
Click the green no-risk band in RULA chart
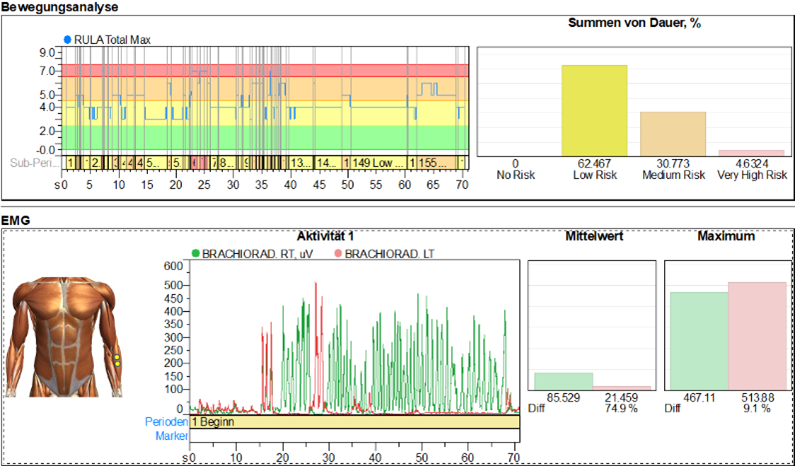(265, 137)
